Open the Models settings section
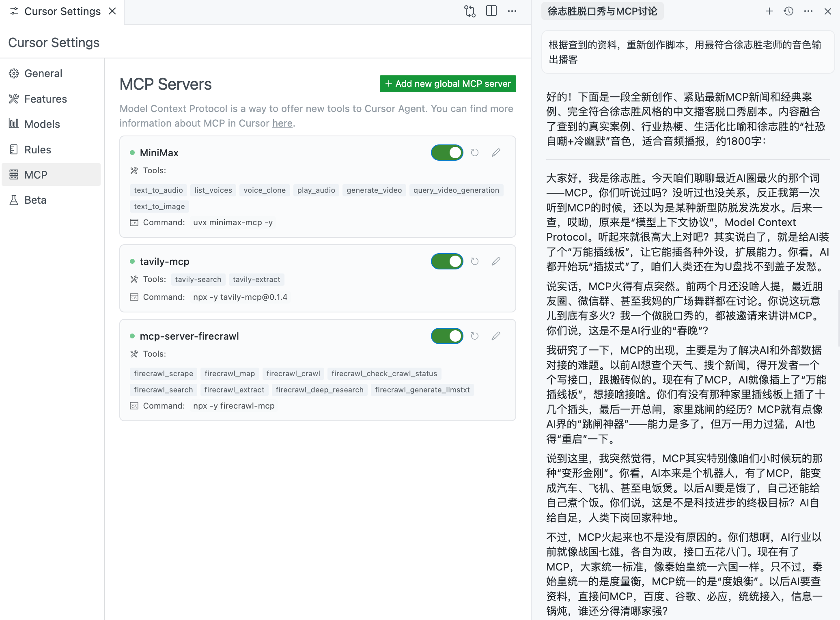The height and width of the screenshot is (620, 840). 42,124
